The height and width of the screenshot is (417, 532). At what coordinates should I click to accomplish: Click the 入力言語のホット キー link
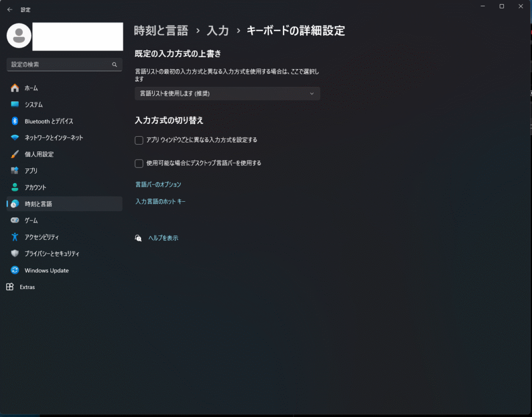tap(160, 201)
